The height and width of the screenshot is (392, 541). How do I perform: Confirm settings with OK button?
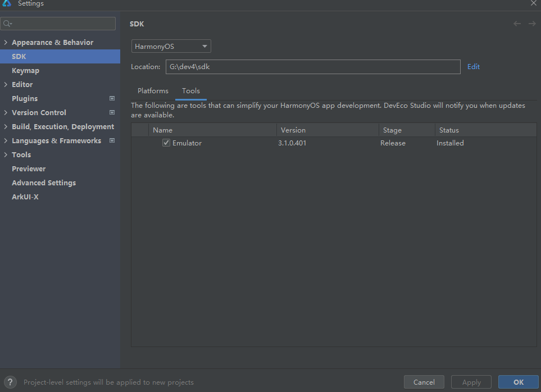518,382
